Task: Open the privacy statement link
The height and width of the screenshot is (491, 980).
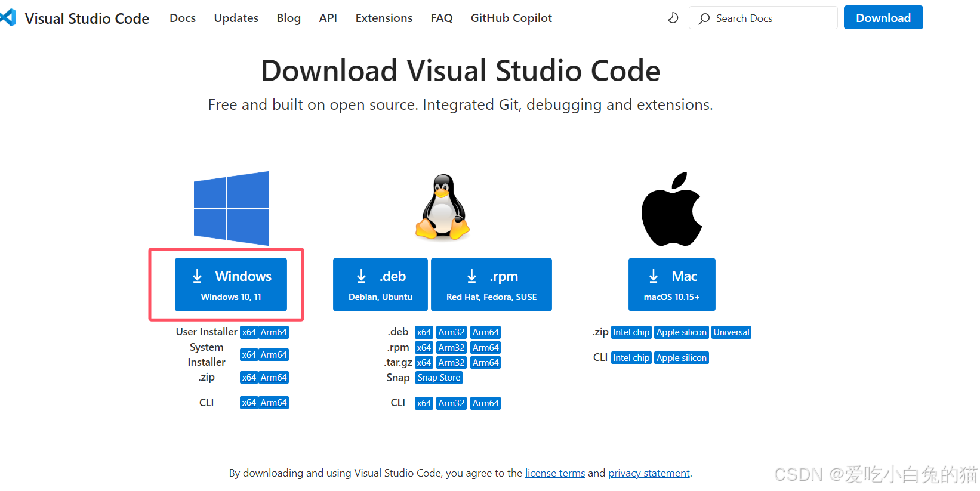Action: [x=649, y=473]
